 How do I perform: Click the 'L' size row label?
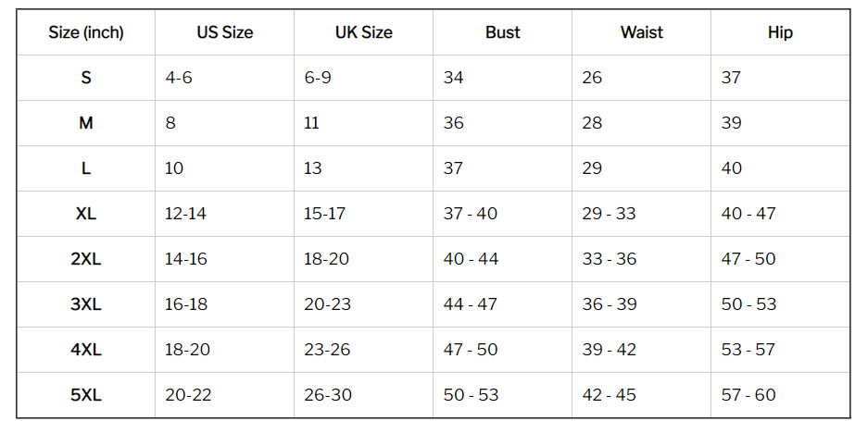86,168
